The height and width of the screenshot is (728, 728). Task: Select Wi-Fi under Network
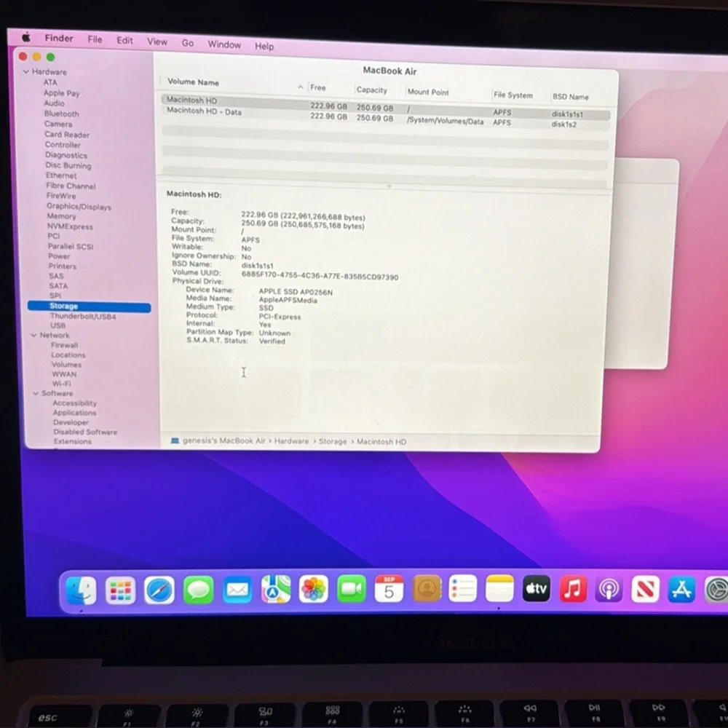click(x=62, y=384)
